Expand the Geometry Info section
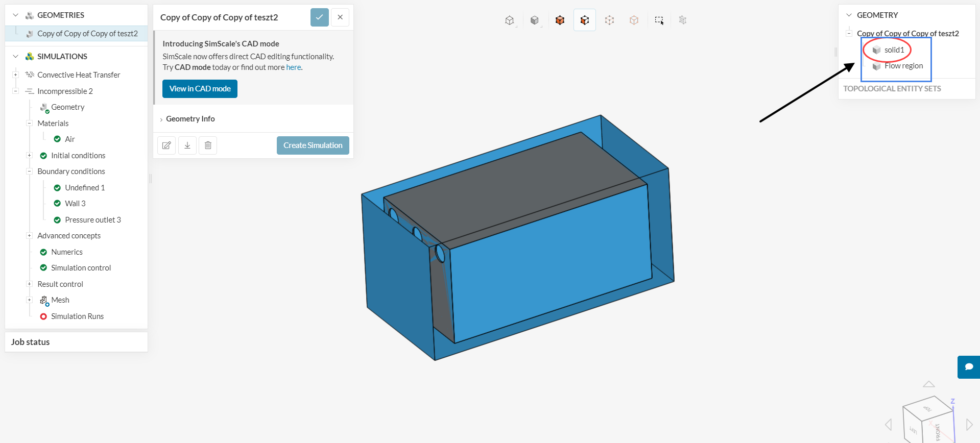The image size is (980, 443). pyautogui.click(x=190, y=119)
